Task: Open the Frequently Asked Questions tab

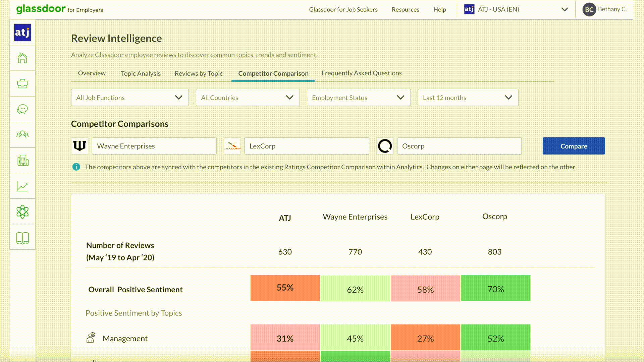Action: point(362,73)
